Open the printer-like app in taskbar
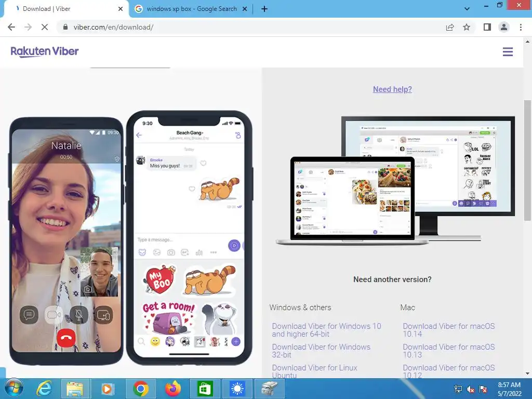The width and height of the screenshot is (532, 399). pos(270,389)
